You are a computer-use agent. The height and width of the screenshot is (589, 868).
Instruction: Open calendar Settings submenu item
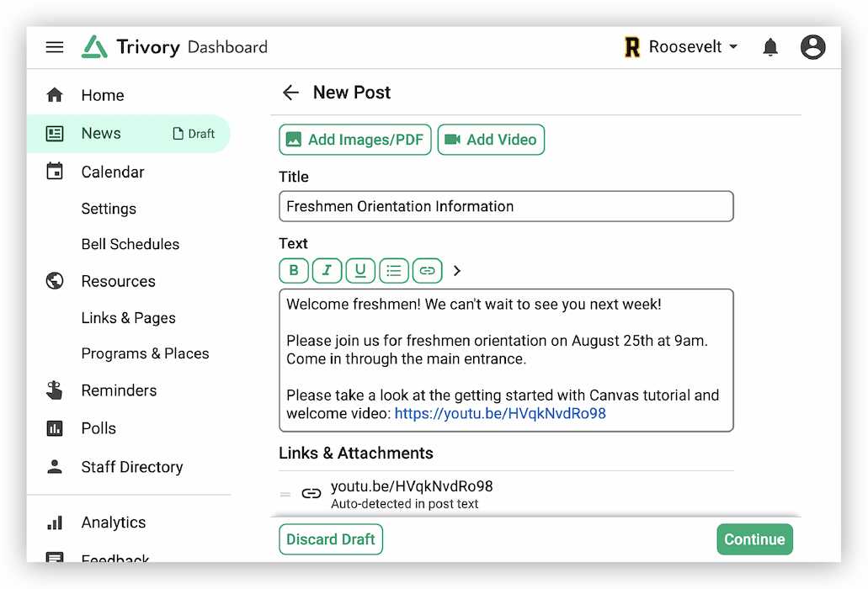pyautogui.click(x=109, y=209)
